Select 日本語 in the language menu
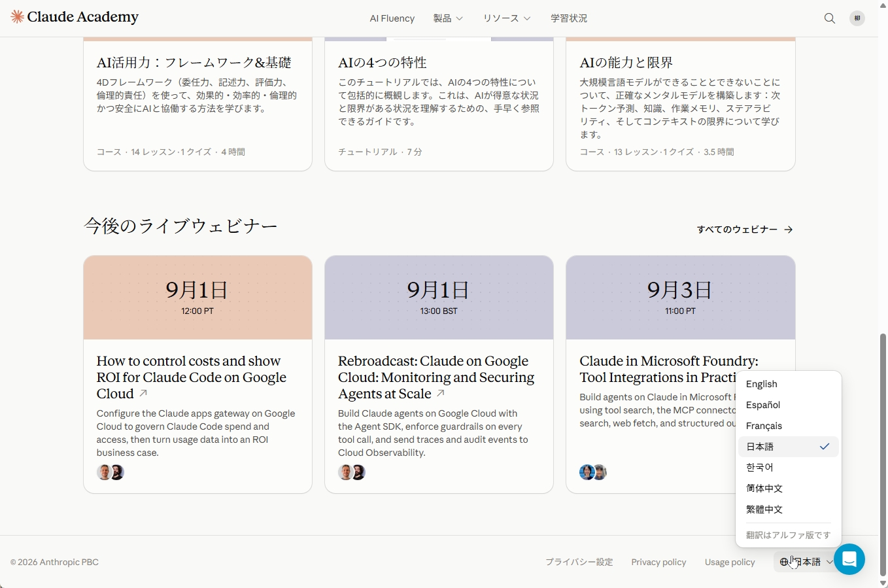Screen dimensions: 888x588 pyautogui.click(x=789, y=447)
